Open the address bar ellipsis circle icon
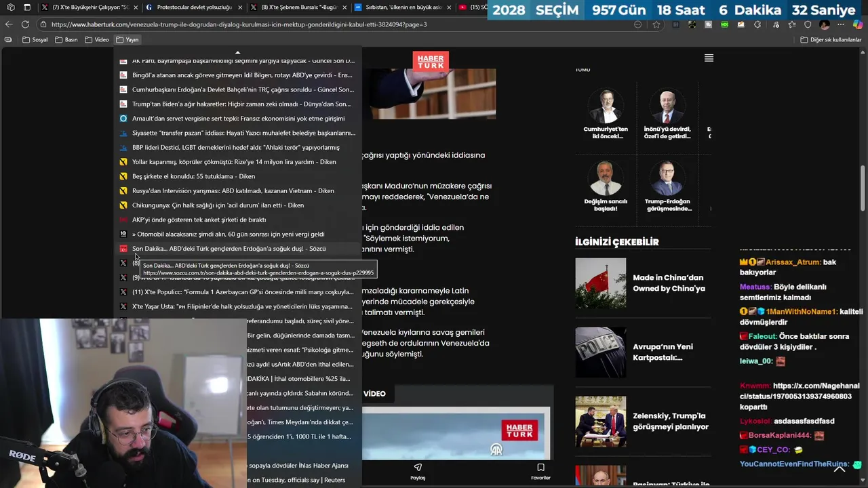868x488 pixels. [x=637, y=24]
